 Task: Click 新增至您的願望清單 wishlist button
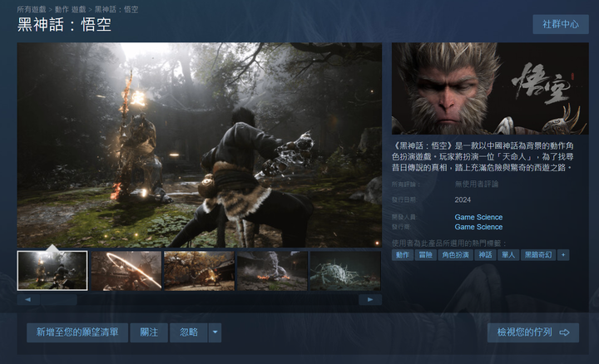(x=77, y=332)
